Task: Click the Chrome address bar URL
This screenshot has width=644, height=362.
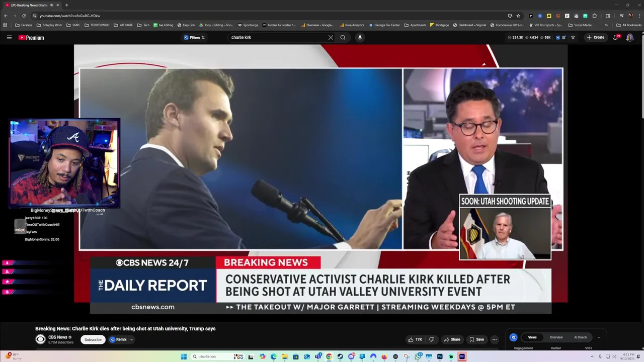Action: pos(70,16)
